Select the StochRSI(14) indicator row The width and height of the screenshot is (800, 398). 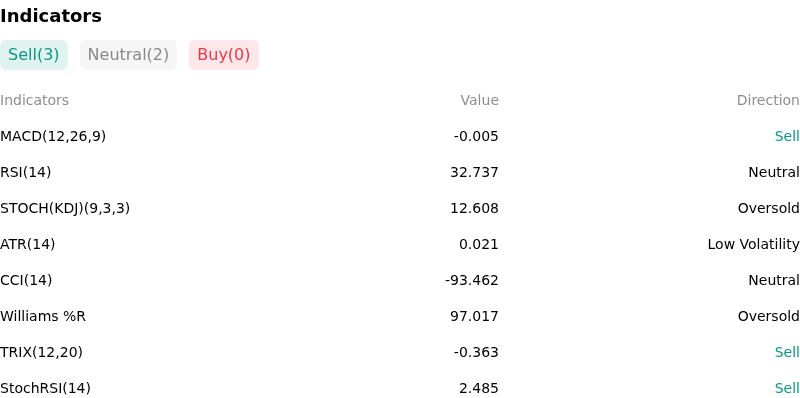tap(400, 388)
